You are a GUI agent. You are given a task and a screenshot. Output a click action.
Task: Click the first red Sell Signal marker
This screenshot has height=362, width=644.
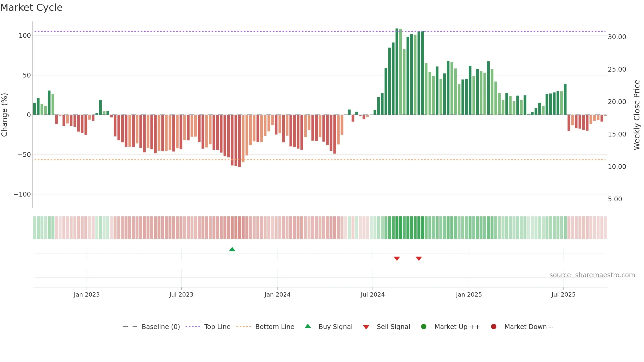[x=397, y=258]
